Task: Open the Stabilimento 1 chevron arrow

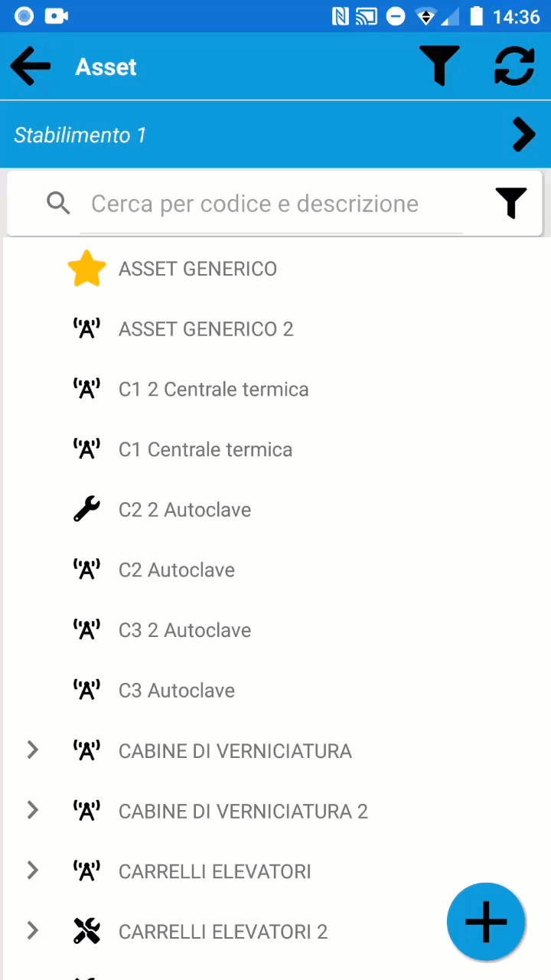Action: 523,135
